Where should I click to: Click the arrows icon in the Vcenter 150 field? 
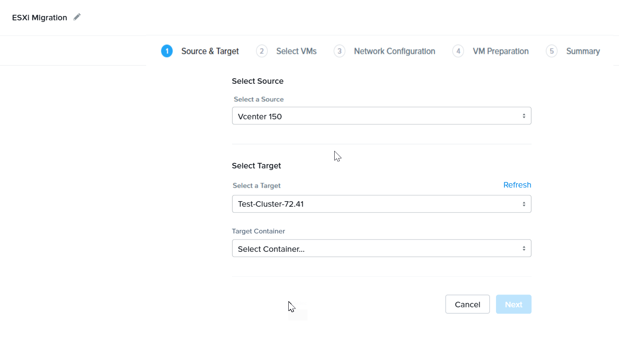(524, 116)
